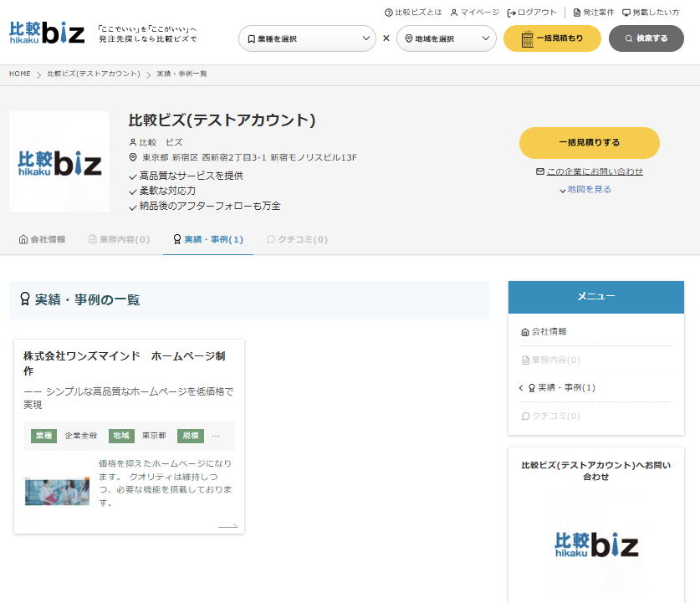Open the 業種を選択 dropdown
The image size is (700, 603).
307,38
